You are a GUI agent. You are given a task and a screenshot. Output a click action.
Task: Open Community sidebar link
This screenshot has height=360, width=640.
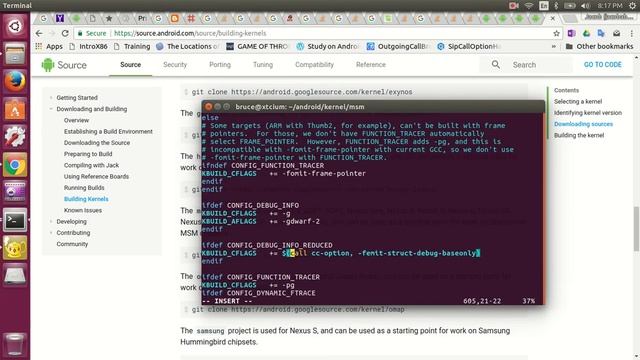click(72, 244)
